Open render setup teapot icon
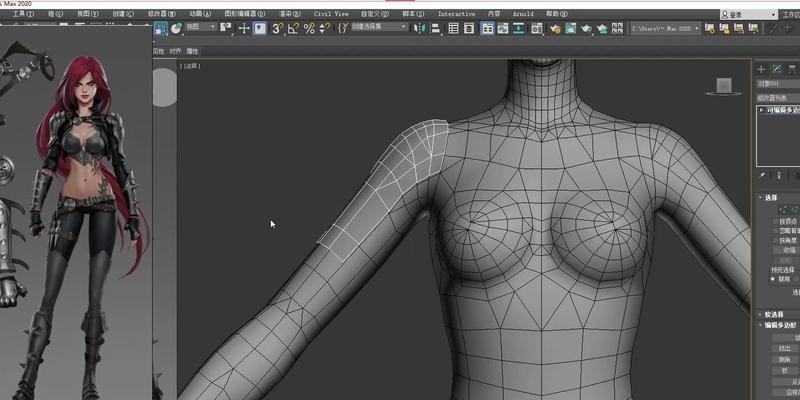 point(555,28)
